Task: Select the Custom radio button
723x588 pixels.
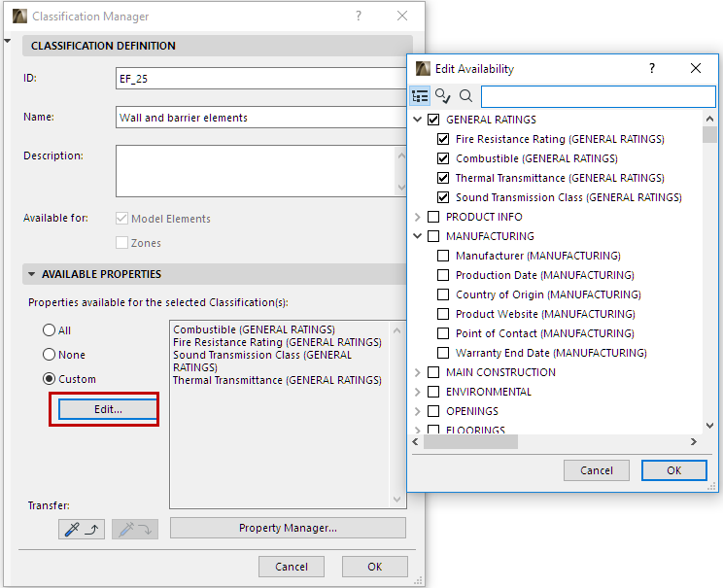Action: pyautogui.click(x=49, y=379)
